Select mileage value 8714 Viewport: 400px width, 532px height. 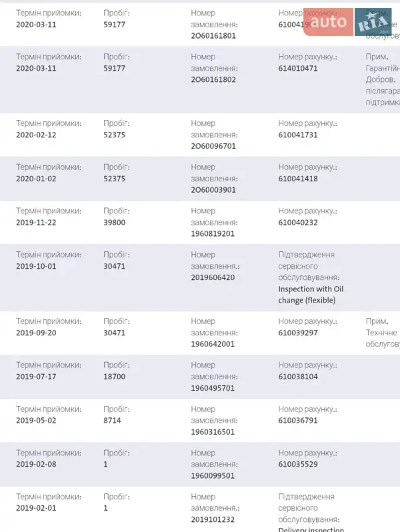pos(112,421)
